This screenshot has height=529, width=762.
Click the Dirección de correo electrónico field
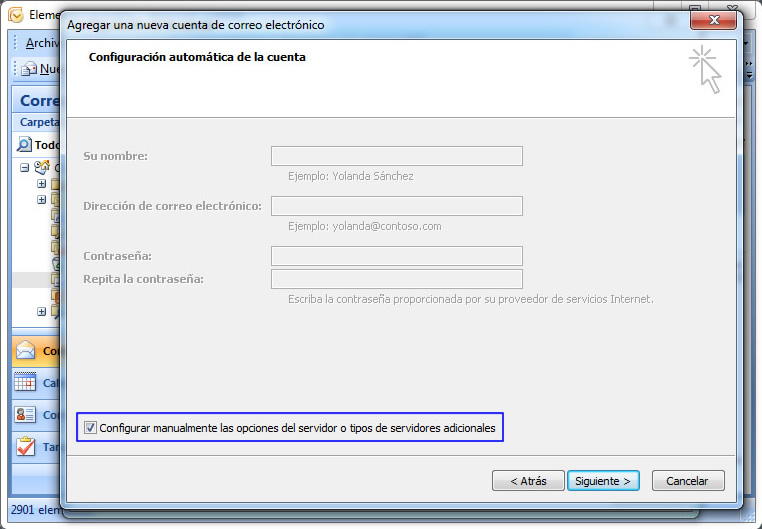(x=396, y=206)
